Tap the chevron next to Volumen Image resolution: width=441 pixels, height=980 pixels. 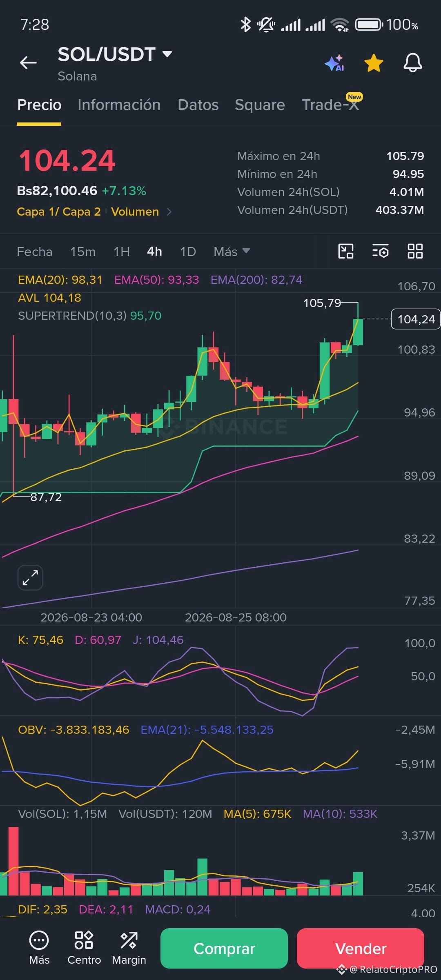[169, 212]
